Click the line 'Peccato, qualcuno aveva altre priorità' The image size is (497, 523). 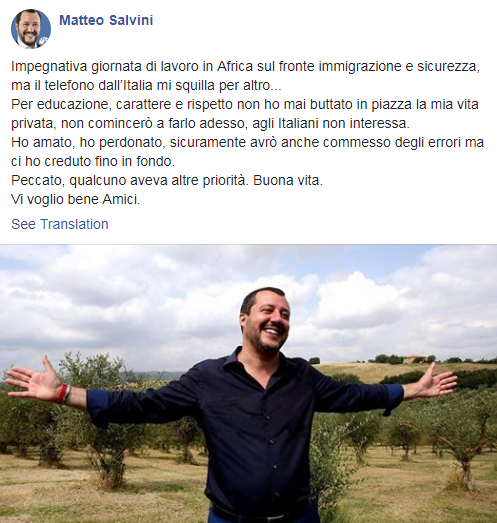click(x=130, y=180)
